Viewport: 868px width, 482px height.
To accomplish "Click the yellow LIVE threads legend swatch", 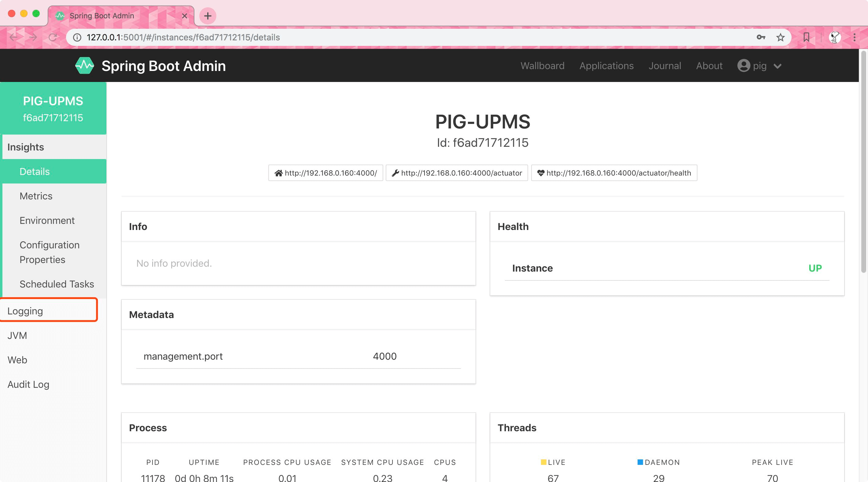I will tap(543, 462).
